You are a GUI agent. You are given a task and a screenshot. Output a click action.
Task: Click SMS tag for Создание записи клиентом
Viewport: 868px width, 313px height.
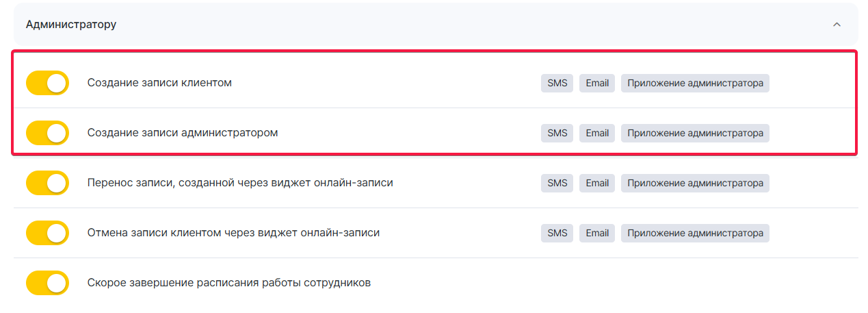pos(557,83)
